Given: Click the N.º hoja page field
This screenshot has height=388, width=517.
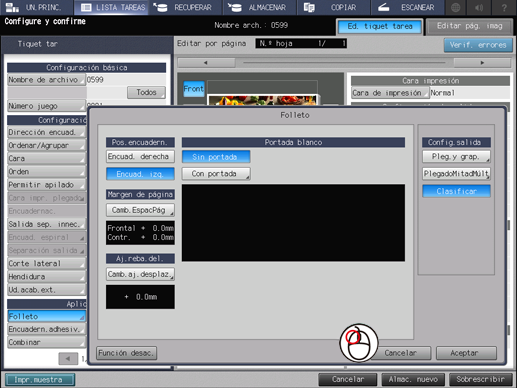Looking at the screenshot, I should point(301,44).
